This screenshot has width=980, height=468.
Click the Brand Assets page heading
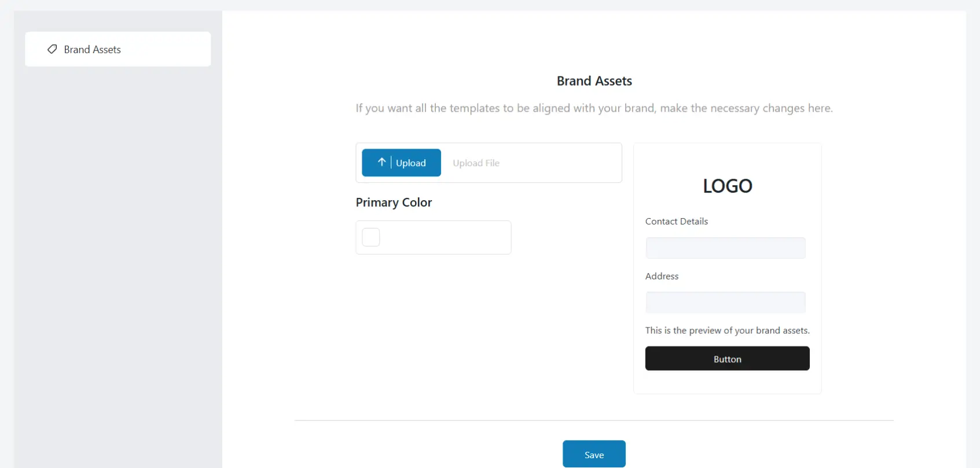point(594,80)
